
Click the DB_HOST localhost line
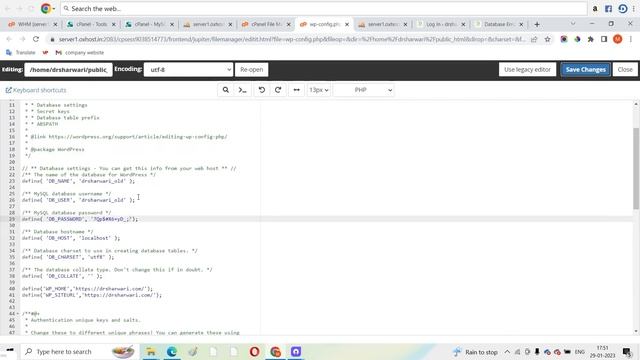pyautogui.click(x=71, y=238)
